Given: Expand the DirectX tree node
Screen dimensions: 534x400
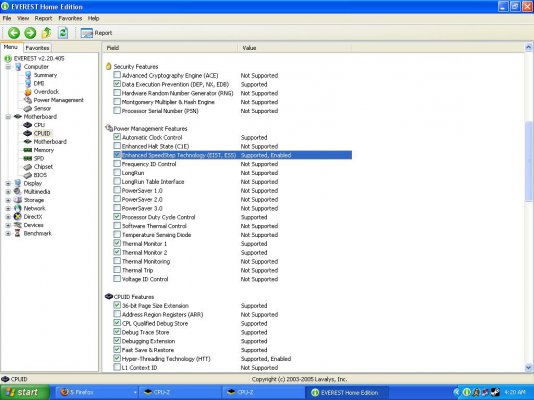Looking at the screenshot, I should point(8,217).
